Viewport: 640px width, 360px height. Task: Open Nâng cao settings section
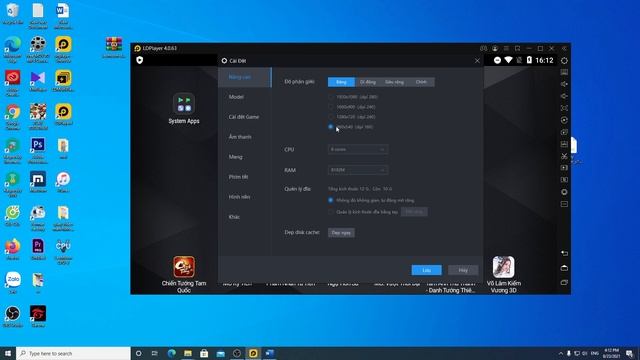(244, 77)
